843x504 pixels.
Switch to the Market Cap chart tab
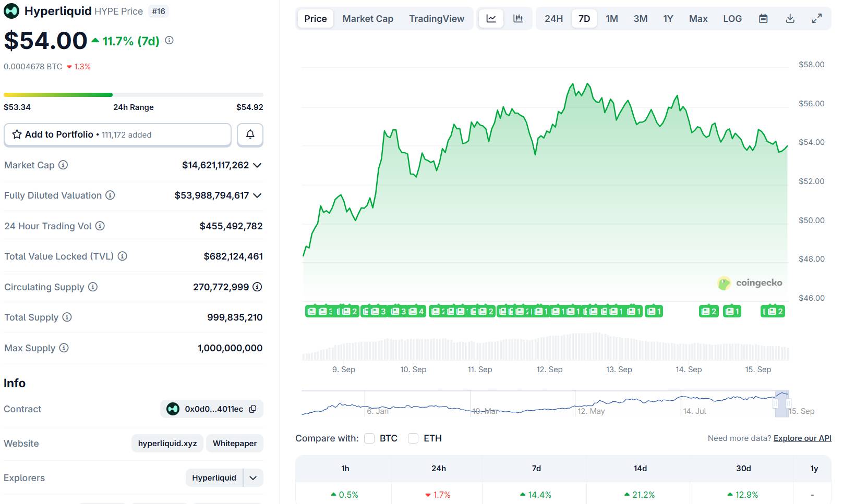(368, 19)
